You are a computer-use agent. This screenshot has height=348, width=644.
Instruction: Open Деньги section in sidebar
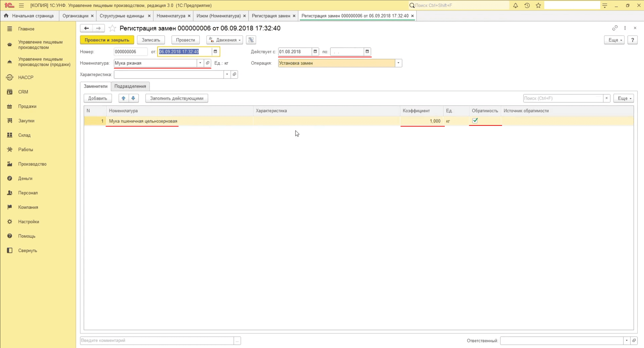pyautogui.click(x=25, y=178)
